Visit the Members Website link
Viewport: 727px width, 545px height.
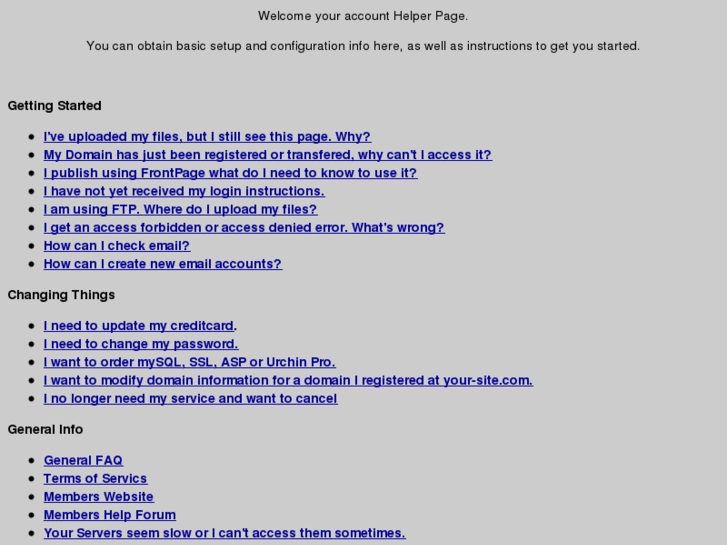tap(99, 497)
